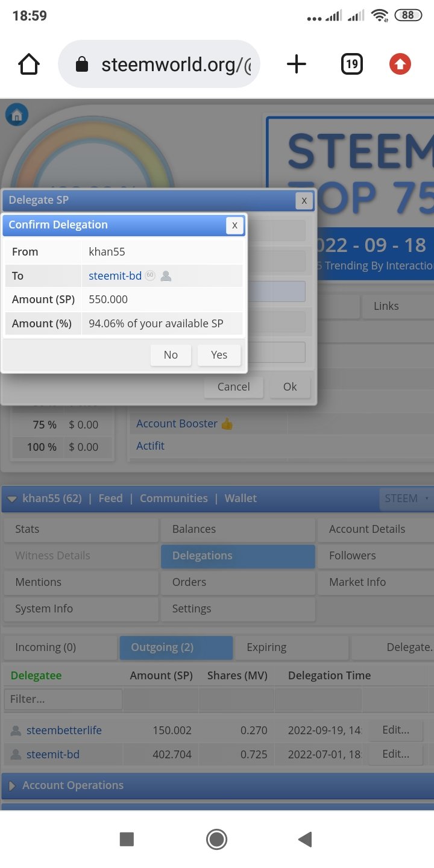The image size is (434, 868).
Task: Click Cancel in Delegate SP dialog
Action: 233,387
